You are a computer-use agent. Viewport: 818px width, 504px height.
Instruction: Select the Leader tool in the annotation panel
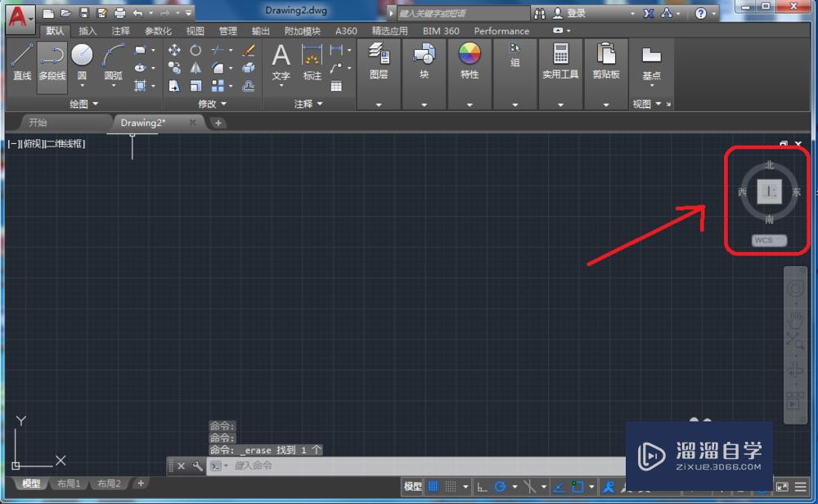tap(336, 68)
